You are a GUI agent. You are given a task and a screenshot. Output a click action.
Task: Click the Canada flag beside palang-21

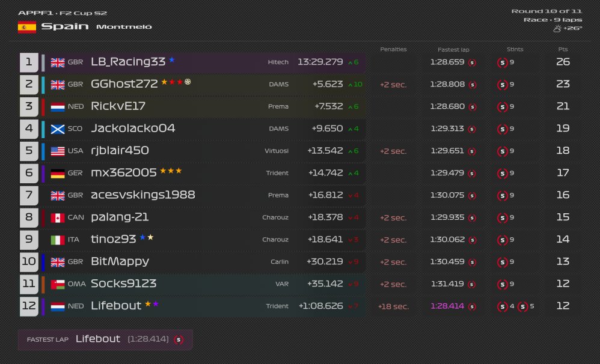[58, 218]
